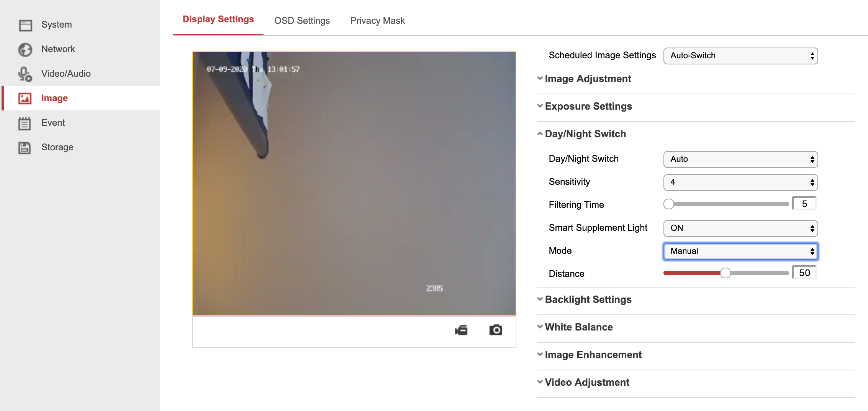The image size is (868, 411).
Task: Expand the White Balance section
Action: [578, 327]
